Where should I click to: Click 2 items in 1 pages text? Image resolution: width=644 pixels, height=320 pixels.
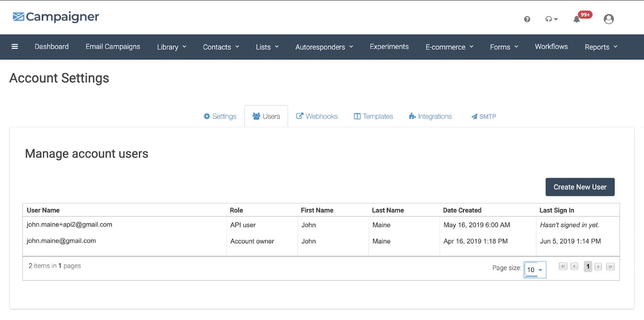pos(55,266)
